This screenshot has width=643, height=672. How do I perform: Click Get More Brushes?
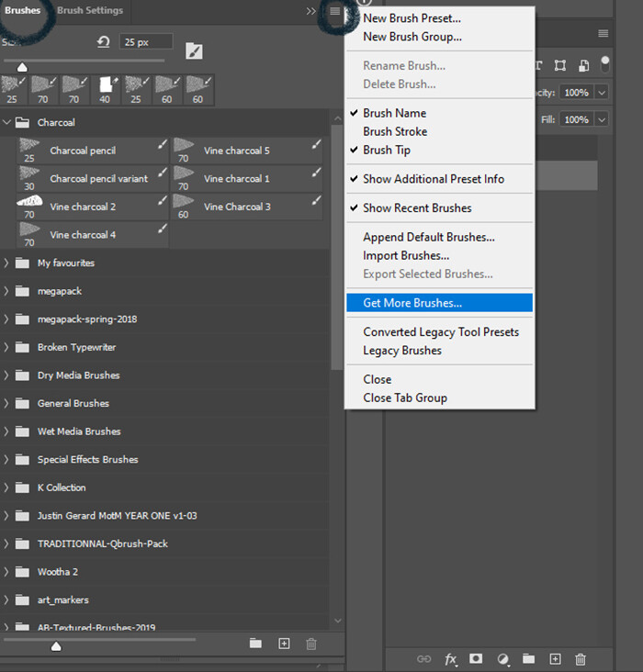[x=439, y=303]
